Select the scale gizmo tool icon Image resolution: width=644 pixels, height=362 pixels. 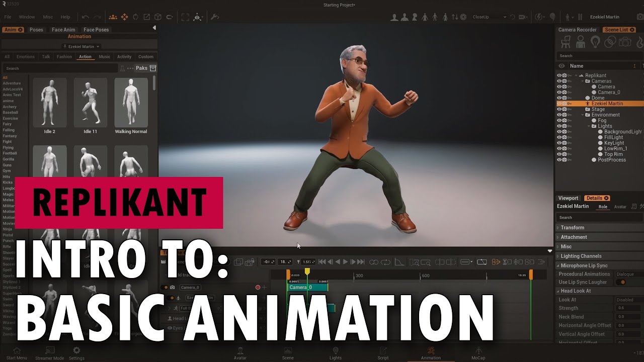pos(146,17)
